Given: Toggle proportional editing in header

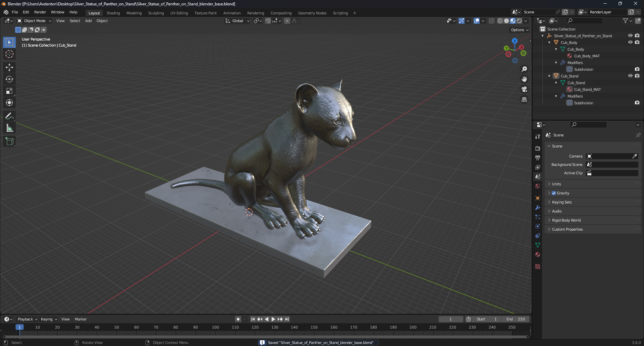Looking at the screenshot, I should pos(287,21).
